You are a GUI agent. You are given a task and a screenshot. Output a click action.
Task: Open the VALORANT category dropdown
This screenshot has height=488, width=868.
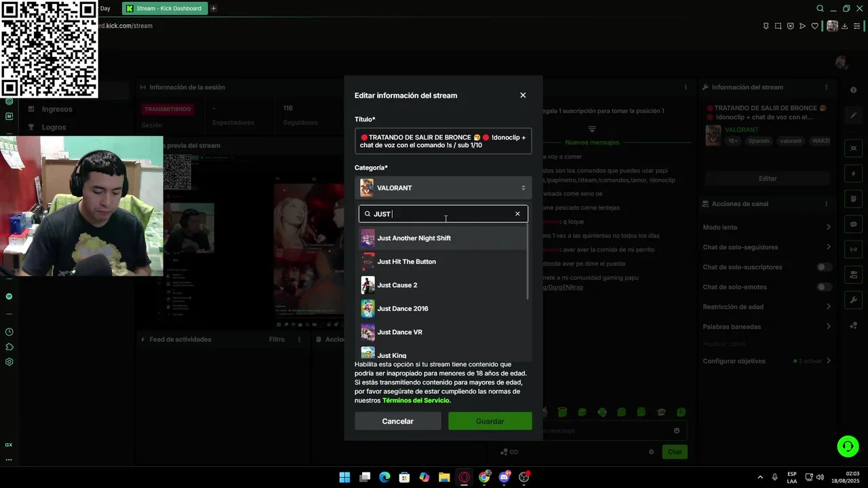[x=443, y=188]
